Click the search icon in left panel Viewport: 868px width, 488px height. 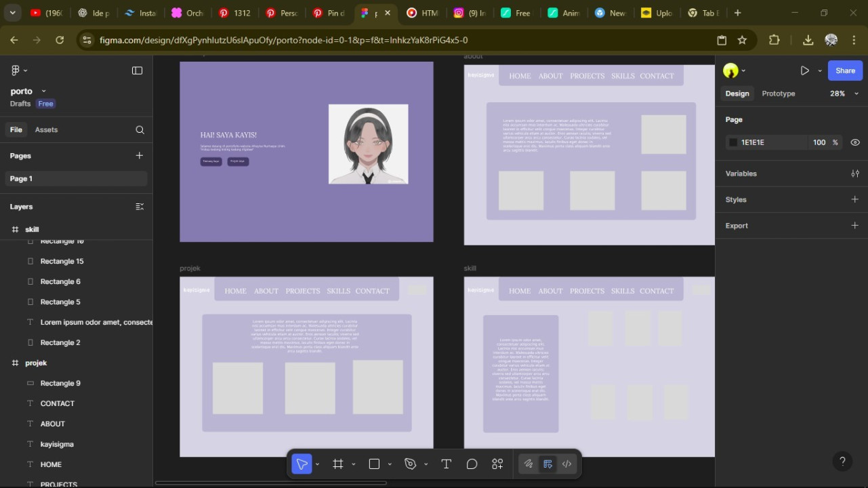point(140,130)
